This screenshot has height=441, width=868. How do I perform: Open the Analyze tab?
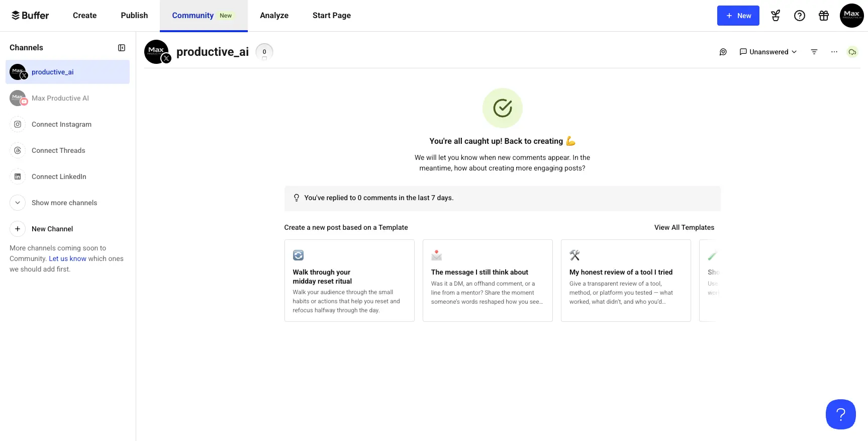tap(274, 16)
